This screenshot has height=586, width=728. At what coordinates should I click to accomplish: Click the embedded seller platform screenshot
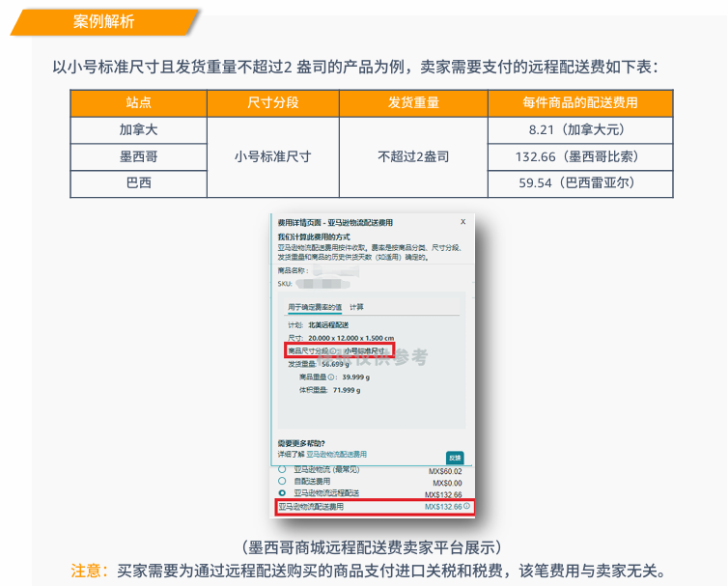click(373, 366)
